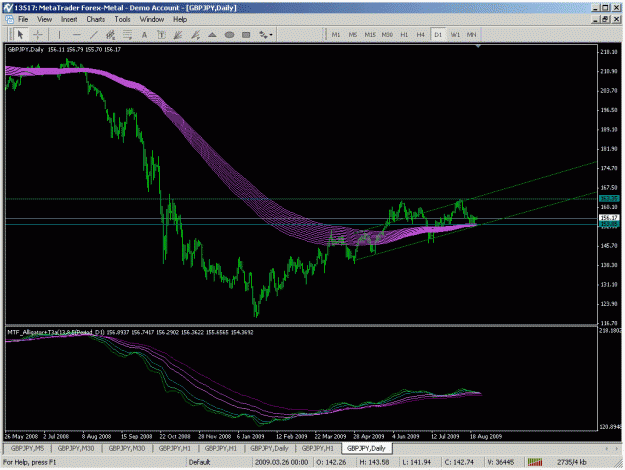Pick the Rectangle shape tool
This screenshot has width=625, height=470.
pyautogui.click(x=246, y=35)
